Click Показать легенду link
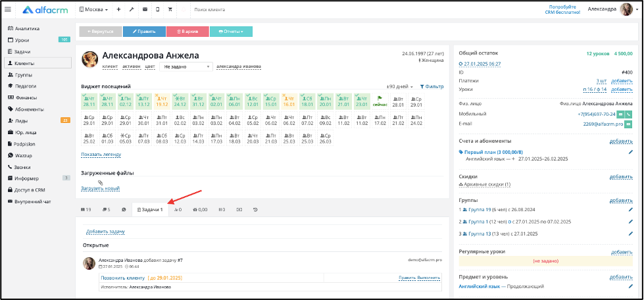644x300 pixels. point(101,155)
